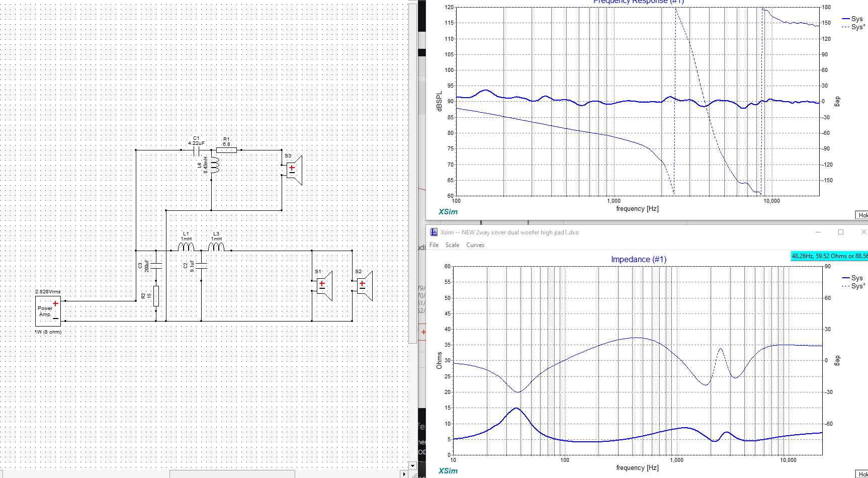Screen dimensions: 868x478
Task: Open the Curves menu in Impedance window
Action: pyautogui.click(x=475, y=245)
